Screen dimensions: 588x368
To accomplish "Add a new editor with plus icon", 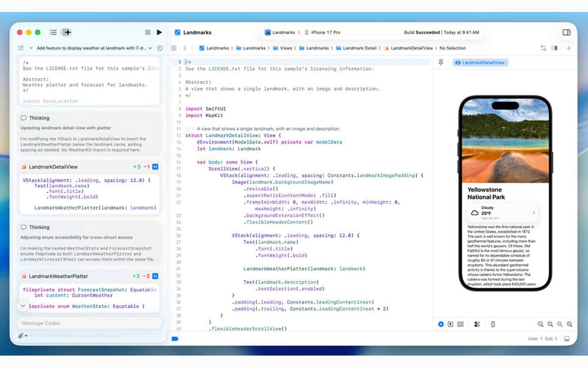I will (x=569, y=48).
